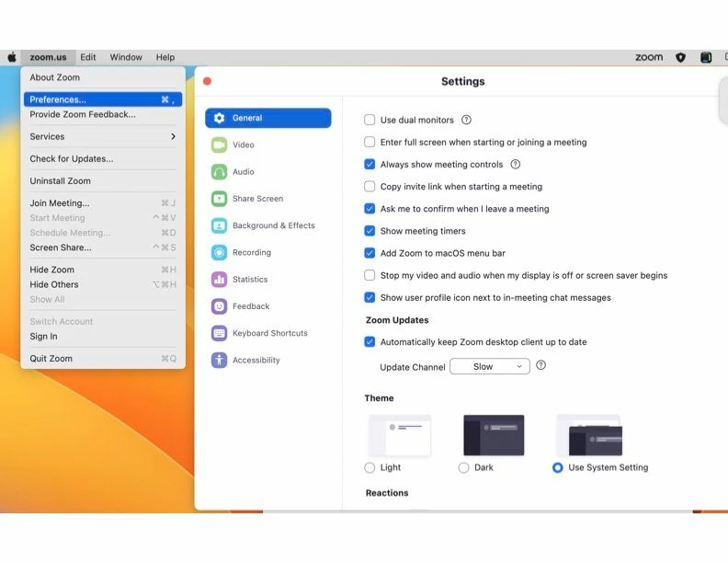Select the Light theme radio button

tap(370, 467)
